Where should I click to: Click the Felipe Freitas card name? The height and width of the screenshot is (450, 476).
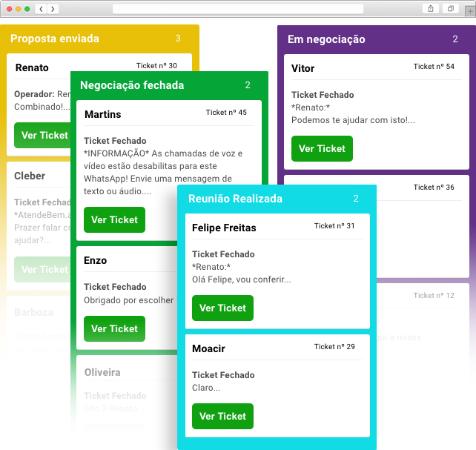(224, 228)
